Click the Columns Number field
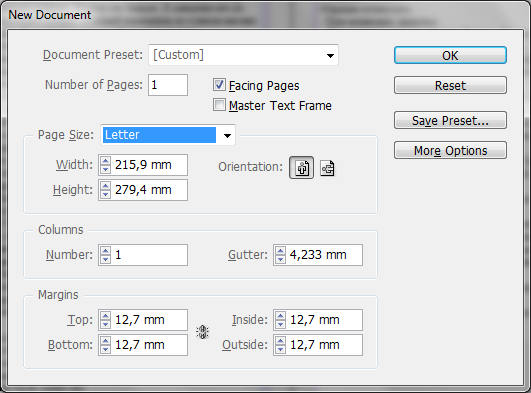This screenshot has height=393, width=531. [x=149, y=255]
